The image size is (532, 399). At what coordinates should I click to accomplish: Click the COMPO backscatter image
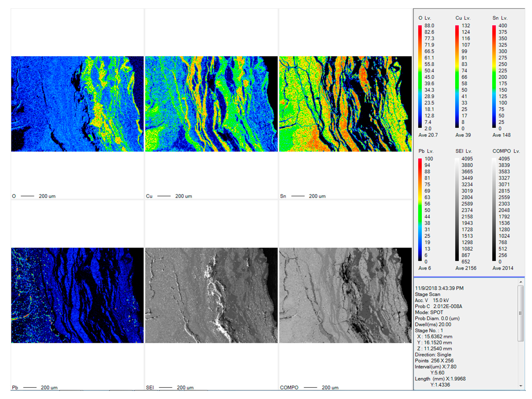345,295
